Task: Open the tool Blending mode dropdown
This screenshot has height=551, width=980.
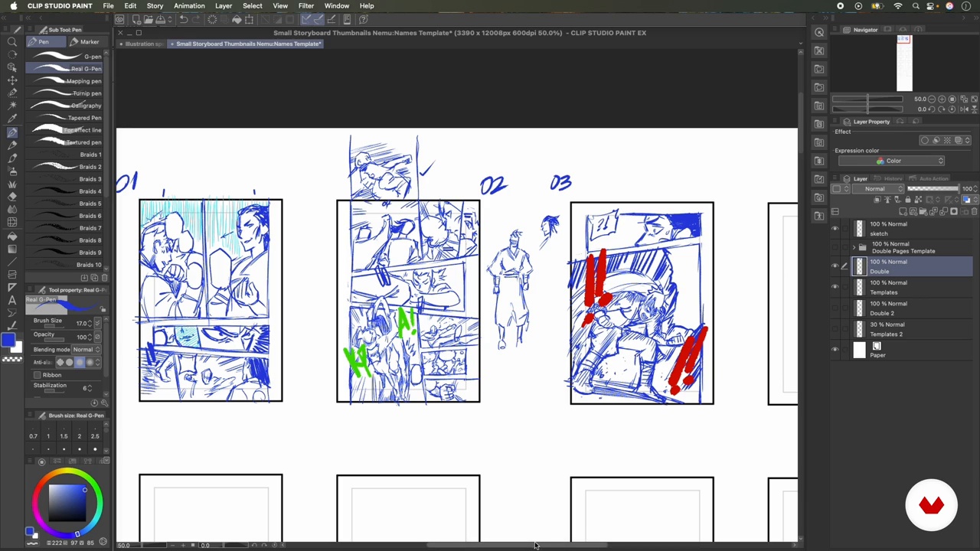Action: [x=87, y=350]
